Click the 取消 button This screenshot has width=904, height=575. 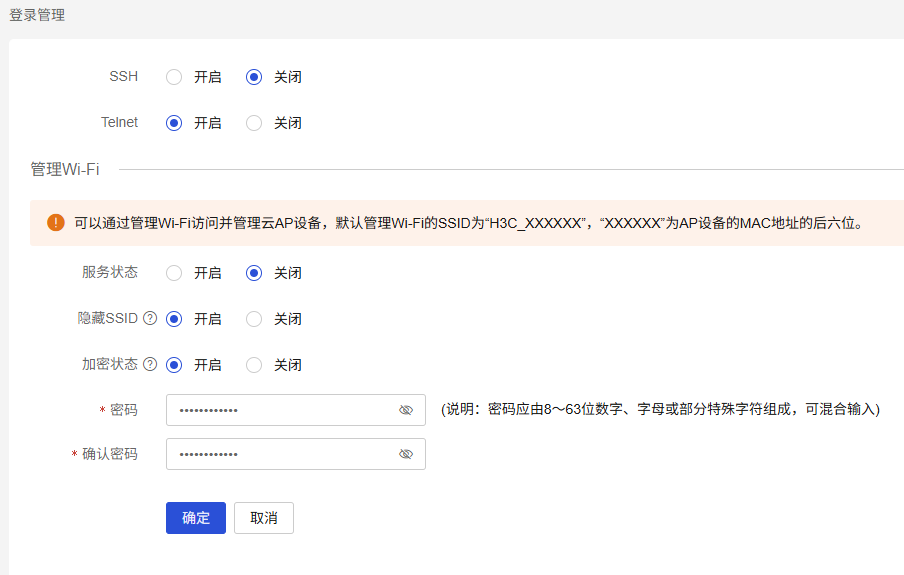point(264,518)
